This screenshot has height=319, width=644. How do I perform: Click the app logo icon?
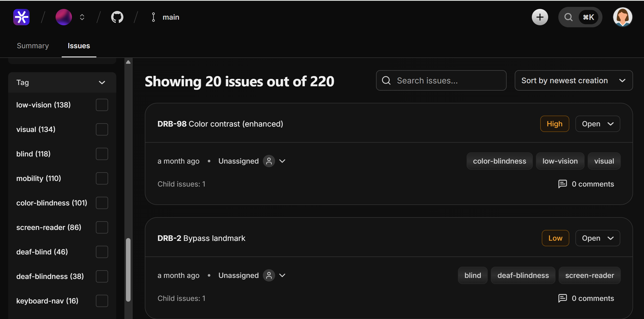click(x=21, y=17)
